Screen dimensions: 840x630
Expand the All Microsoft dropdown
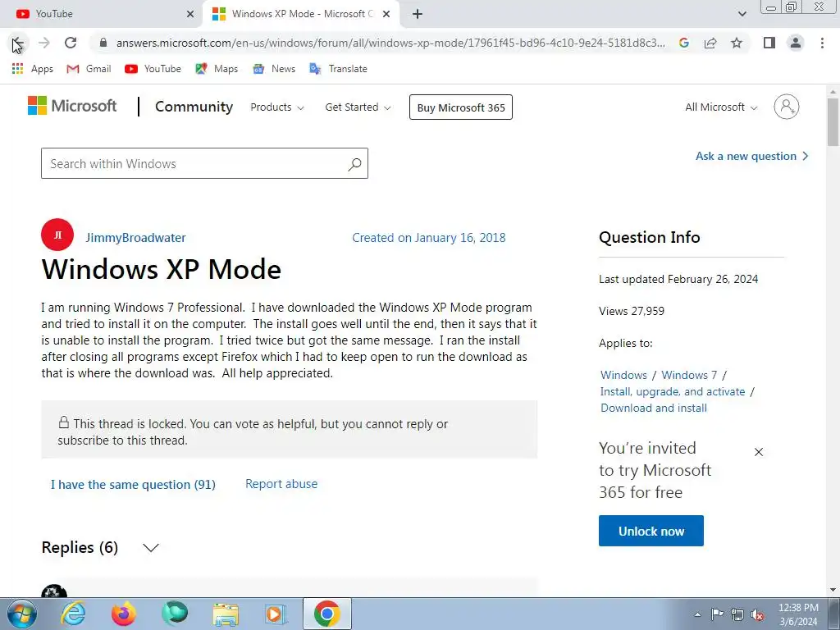click(721, 107)
